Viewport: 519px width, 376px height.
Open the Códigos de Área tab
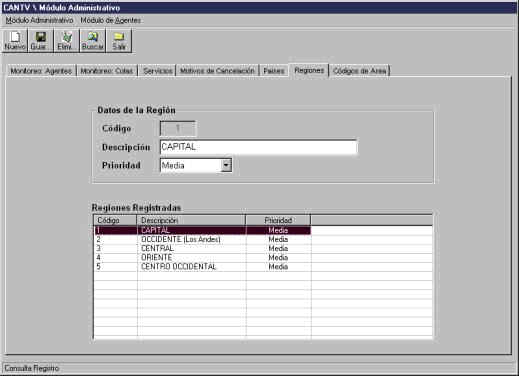click(x=360, y=71)
